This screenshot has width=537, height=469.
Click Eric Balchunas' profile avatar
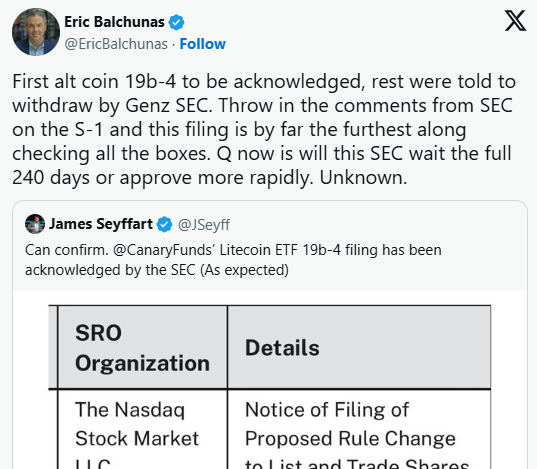(x=36, y=32)
